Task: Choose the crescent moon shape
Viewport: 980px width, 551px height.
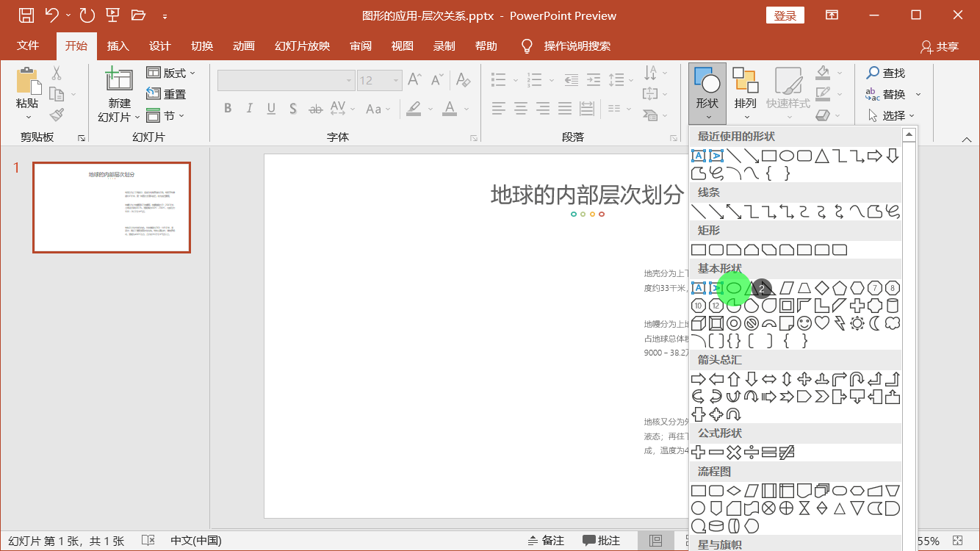Action: point(875,323)
